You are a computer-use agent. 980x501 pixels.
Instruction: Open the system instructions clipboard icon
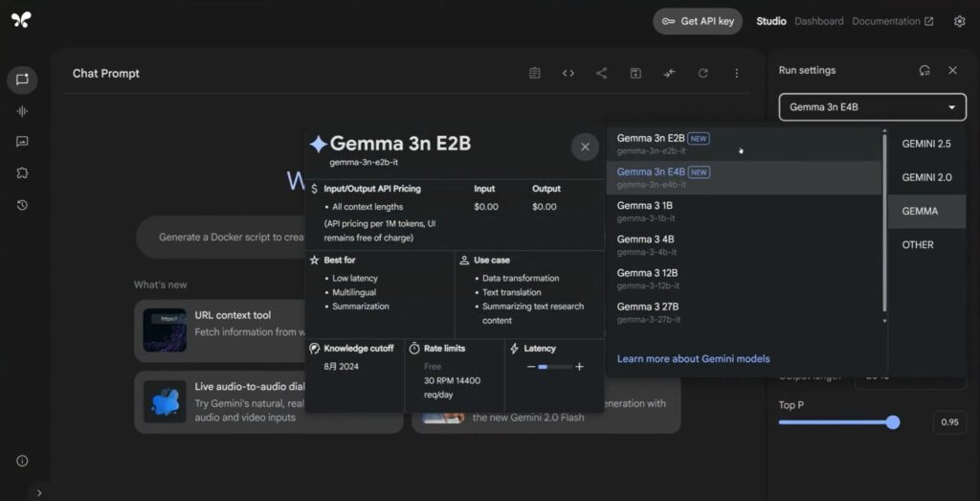pyautogui.click(x=534, y=73)
